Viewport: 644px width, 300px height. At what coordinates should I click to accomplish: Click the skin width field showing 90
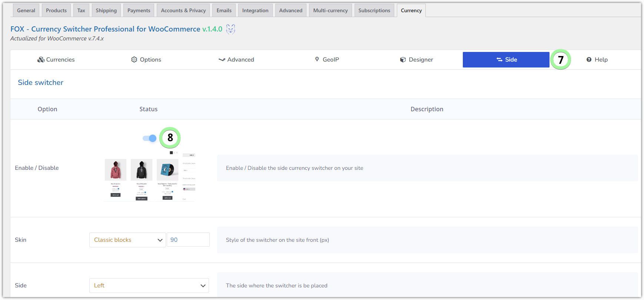tap(188, 240)
